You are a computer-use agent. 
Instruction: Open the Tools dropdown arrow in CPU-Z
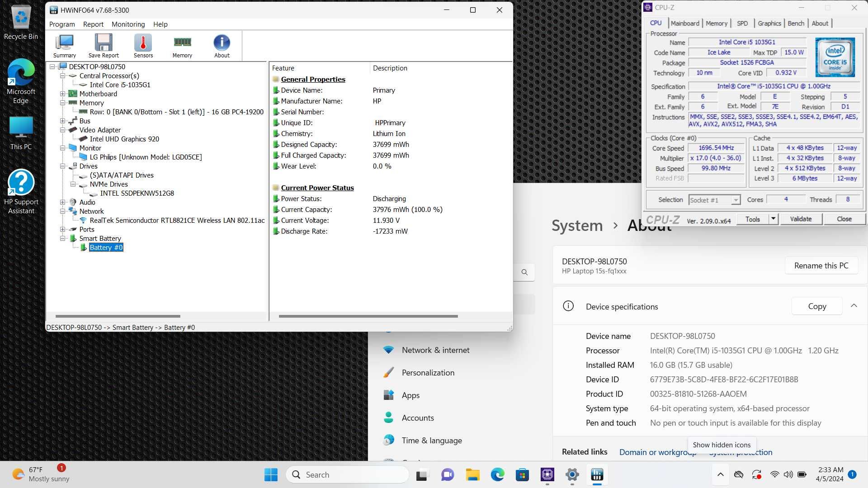click(773, 219)
